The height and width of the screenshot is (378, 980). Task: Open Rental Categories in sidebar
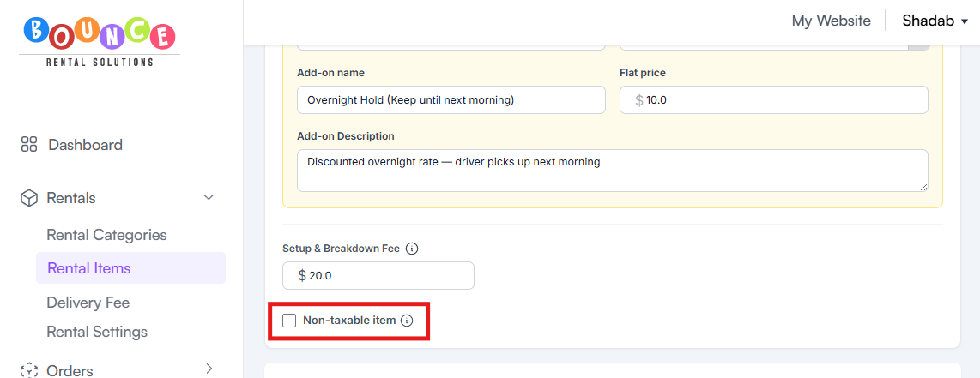click(x=107, y=235)
